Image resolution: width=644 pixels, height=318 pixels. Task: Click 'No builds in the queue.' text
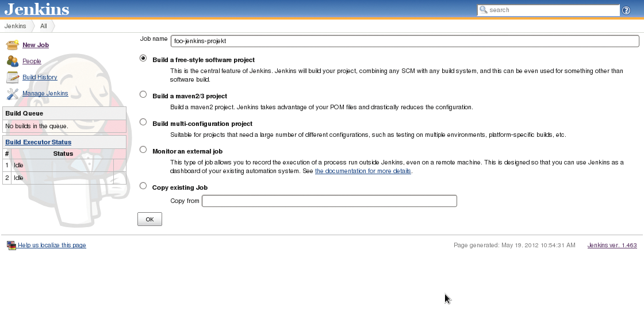37,126
